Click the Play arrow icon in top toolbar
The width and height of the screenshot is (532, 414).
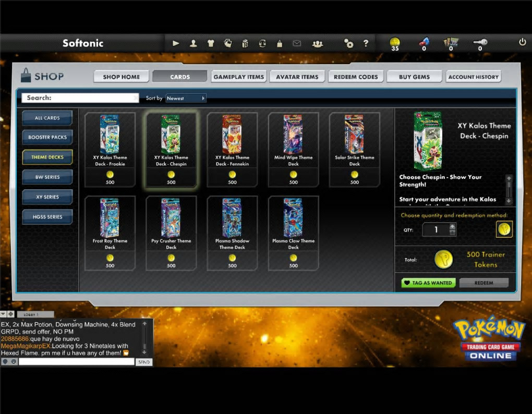coord(176,43)
